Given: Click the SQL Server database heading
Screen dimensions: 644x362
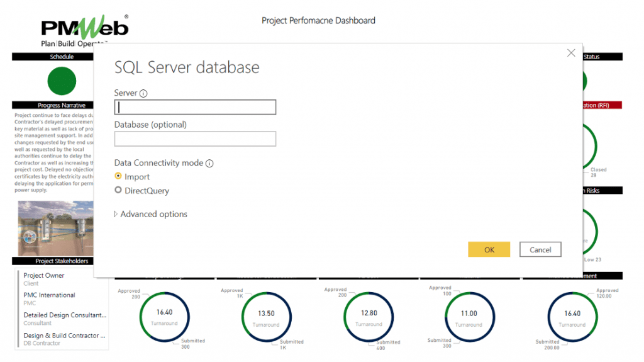Looking at the screenshot, I should [x=187, y=67].
